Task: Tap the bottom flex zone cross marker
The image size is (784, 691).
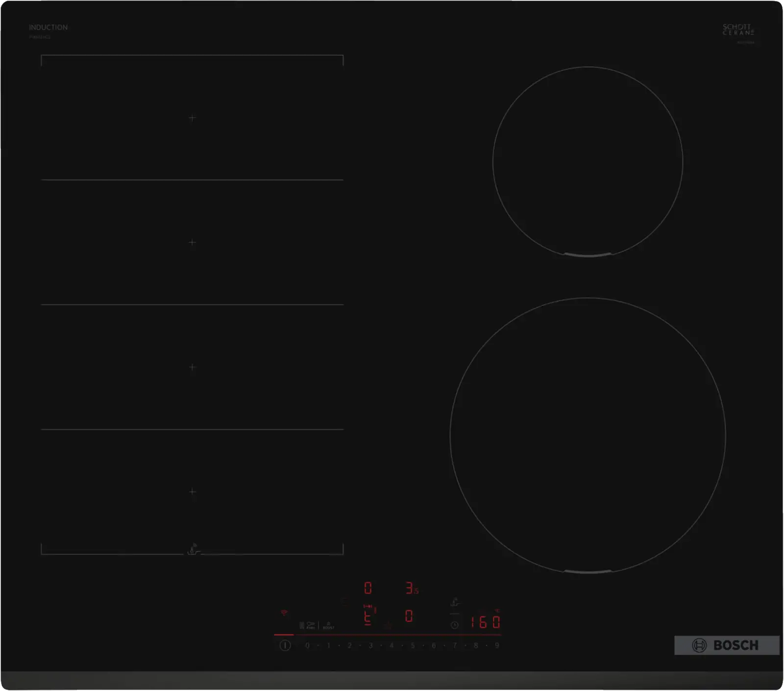Action: pos(192,492)
